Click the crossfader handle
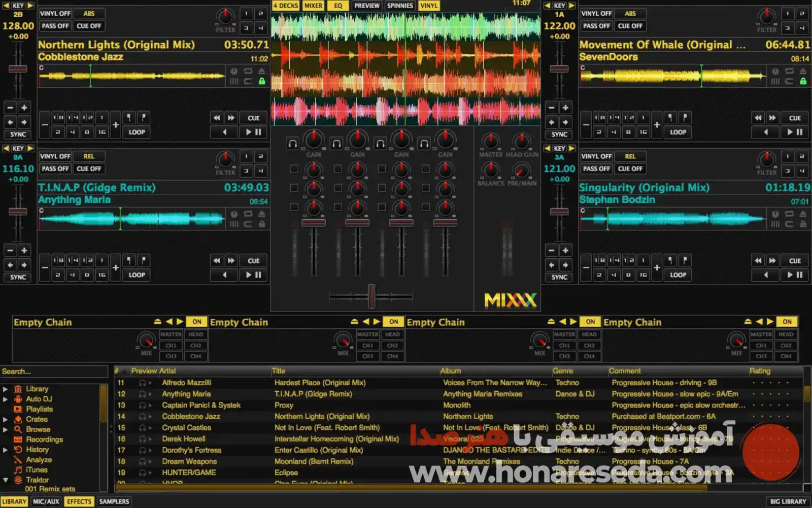 pos(371,296)
